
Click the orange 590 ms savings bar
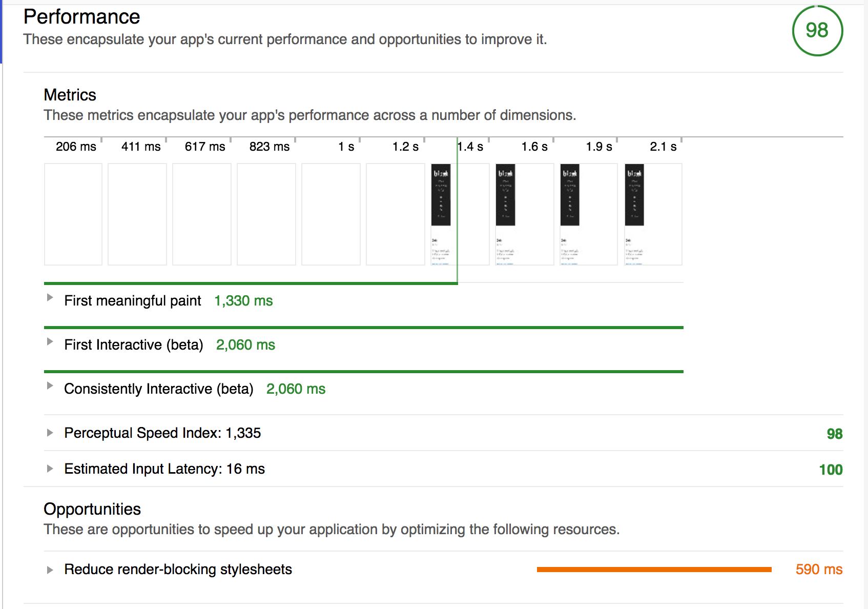pos(654,570)
